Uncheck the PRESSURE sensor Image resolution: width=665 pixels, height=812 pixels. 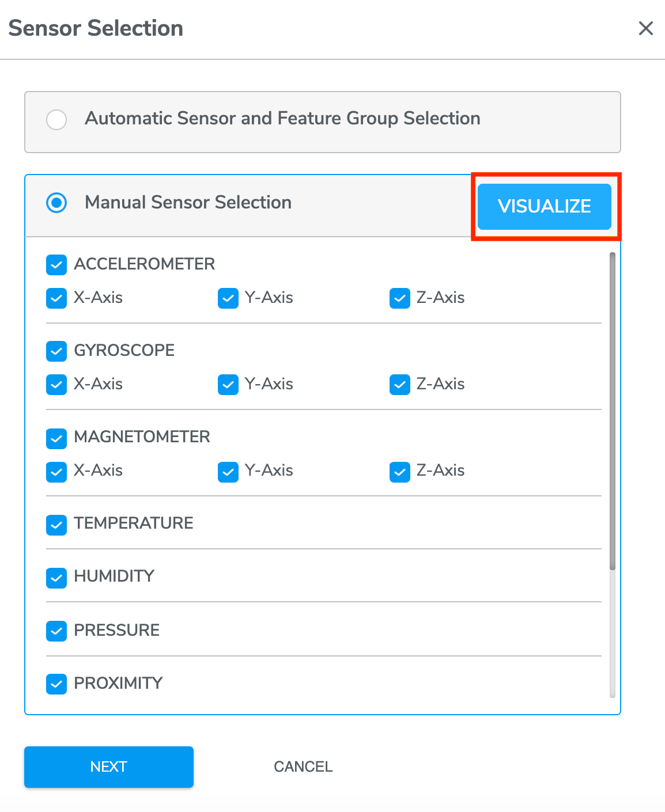click(56, 631)
